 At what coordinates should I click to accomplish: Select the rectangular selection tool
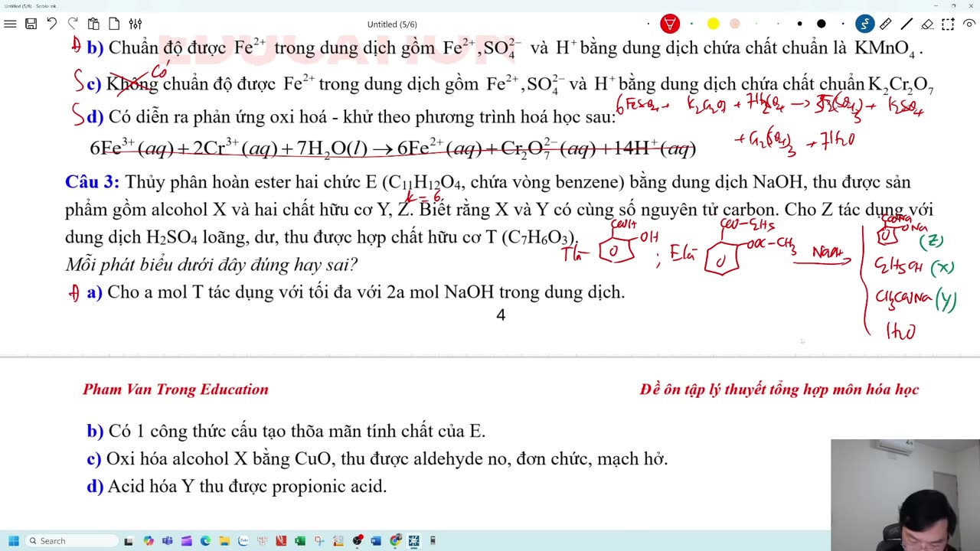948,24
